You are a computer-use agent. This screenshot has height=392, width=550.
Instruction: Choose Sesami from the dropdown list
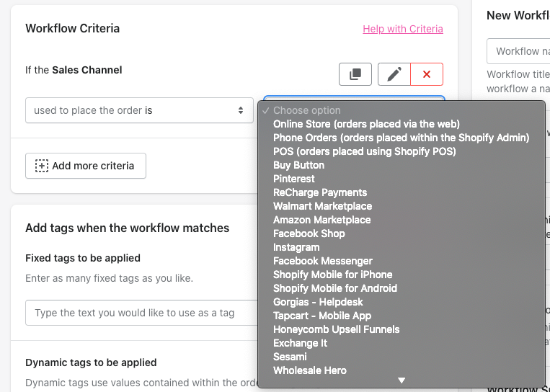(x=402, y=357)
